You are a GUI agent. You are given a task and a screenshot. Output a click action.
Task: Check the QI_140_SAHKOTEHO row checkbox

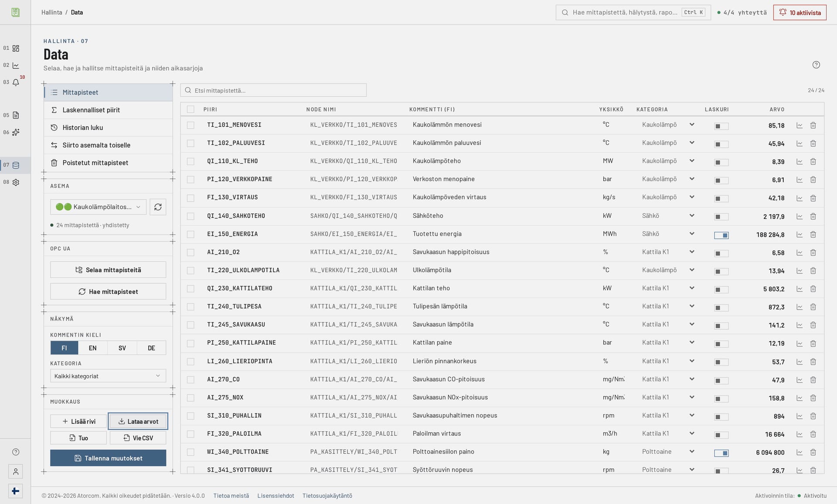191,216
